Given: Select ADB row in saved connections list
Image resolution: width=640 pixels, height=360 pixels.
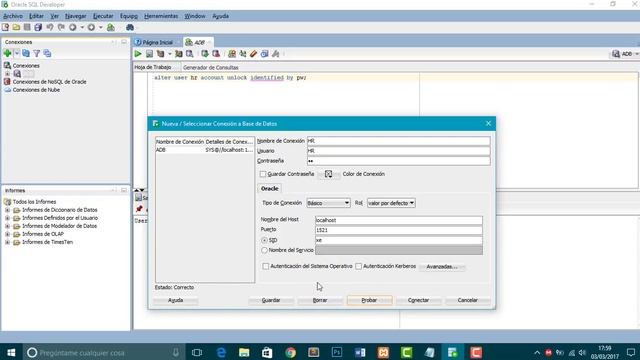Looking at the screenshot, I should [204, 150].
